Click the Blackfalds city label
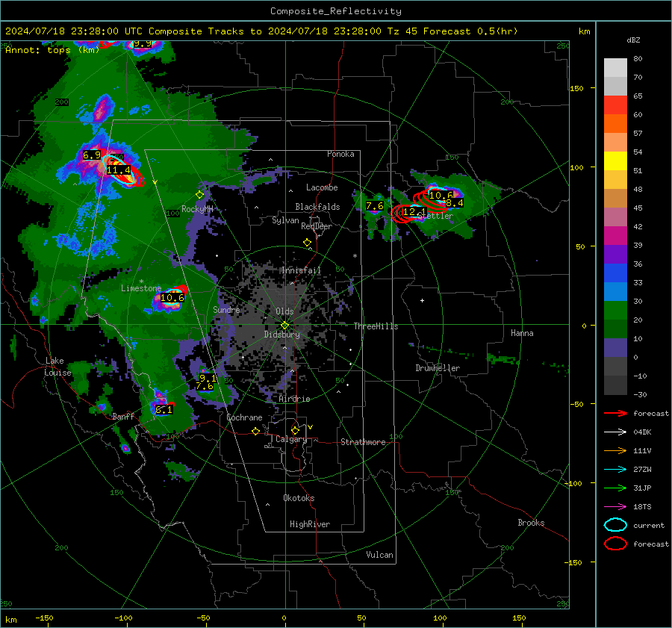 (317, 207)
